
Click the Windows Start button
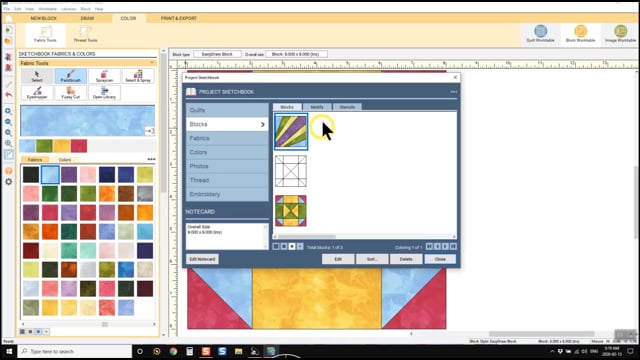(x=9, y=351)
